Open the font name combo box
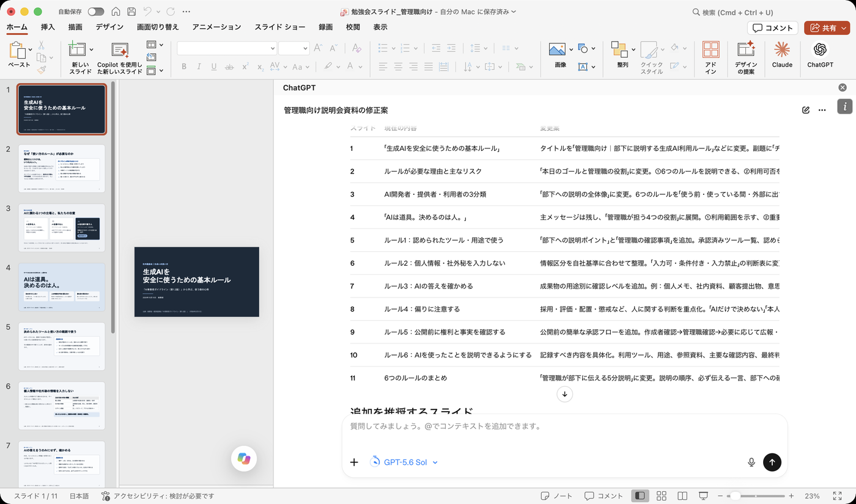 click(227, 48)
